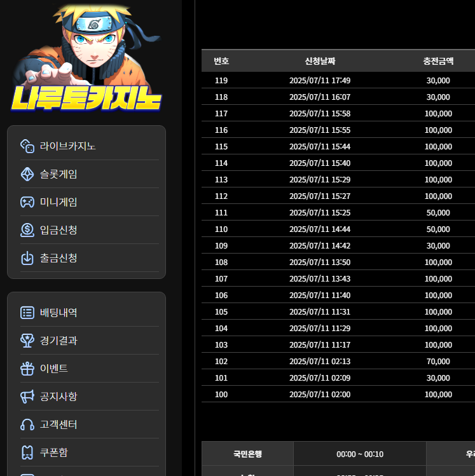Click the diamond icon beside 슬롯게임
Screen dimensions: 475x476
[27, 174]
